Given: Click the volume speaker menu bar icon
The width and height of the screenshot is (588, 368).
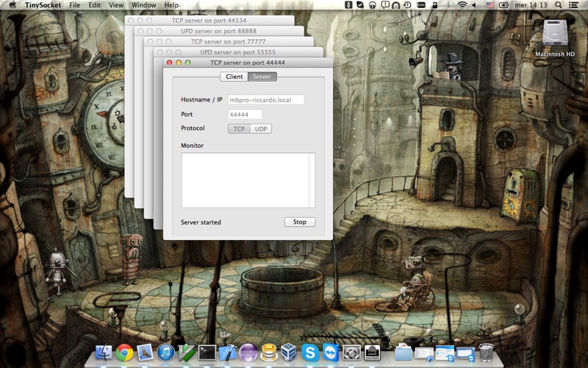Looking at the screenshot, I should tap(473, 5).
